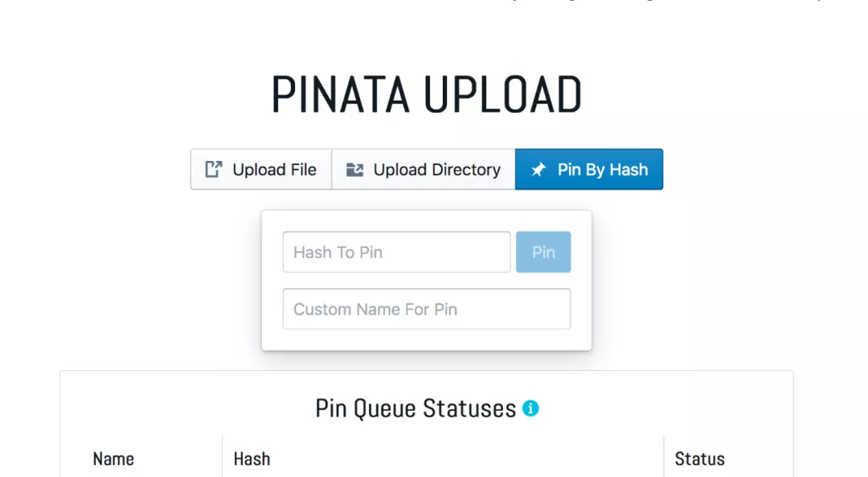Switch to the Upload File tab
Image resolution: width=868 pixels, height=477 pixels.
(261, 170)
